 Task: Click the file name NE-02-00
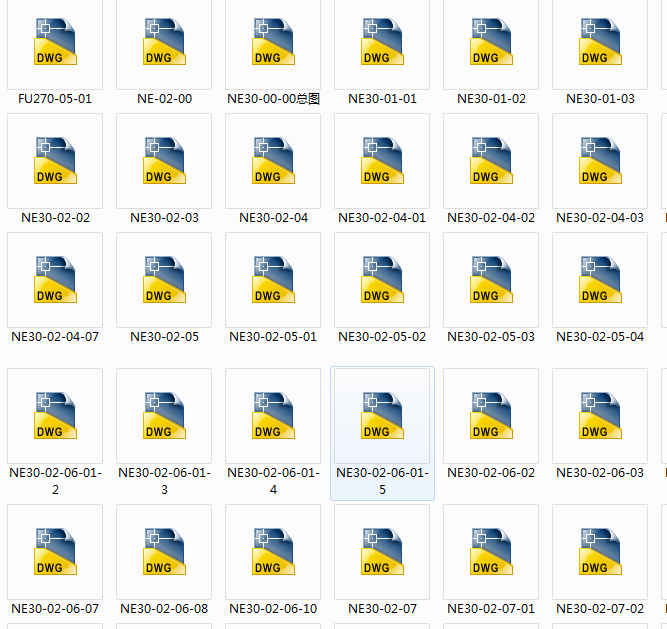coord(164,99)
